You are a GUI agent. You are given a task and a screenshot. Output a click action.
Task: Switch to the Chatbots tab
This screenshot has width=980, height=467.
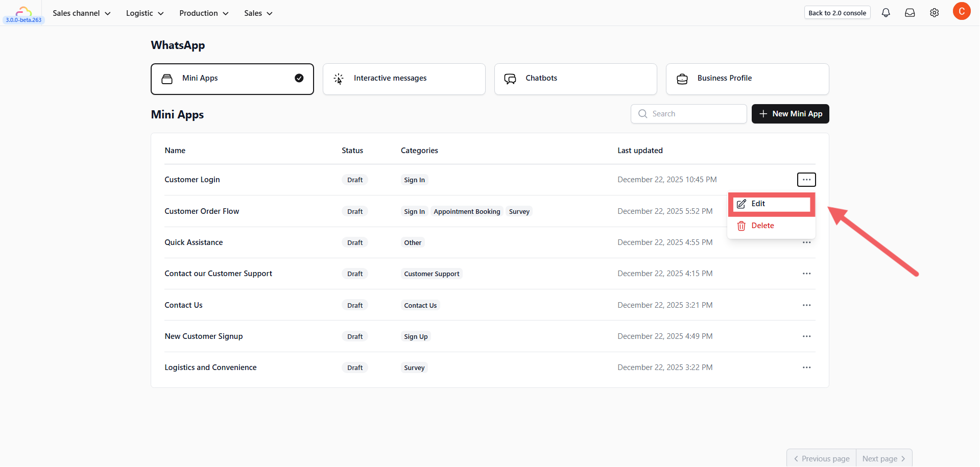576,79
